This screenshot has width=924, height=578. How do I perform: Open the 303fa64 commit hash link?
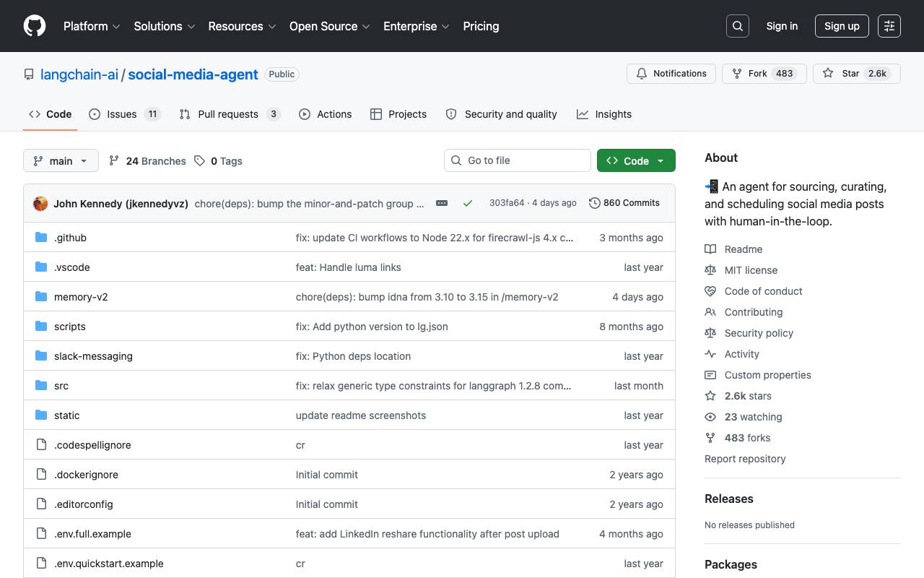(x=507, y=203)
